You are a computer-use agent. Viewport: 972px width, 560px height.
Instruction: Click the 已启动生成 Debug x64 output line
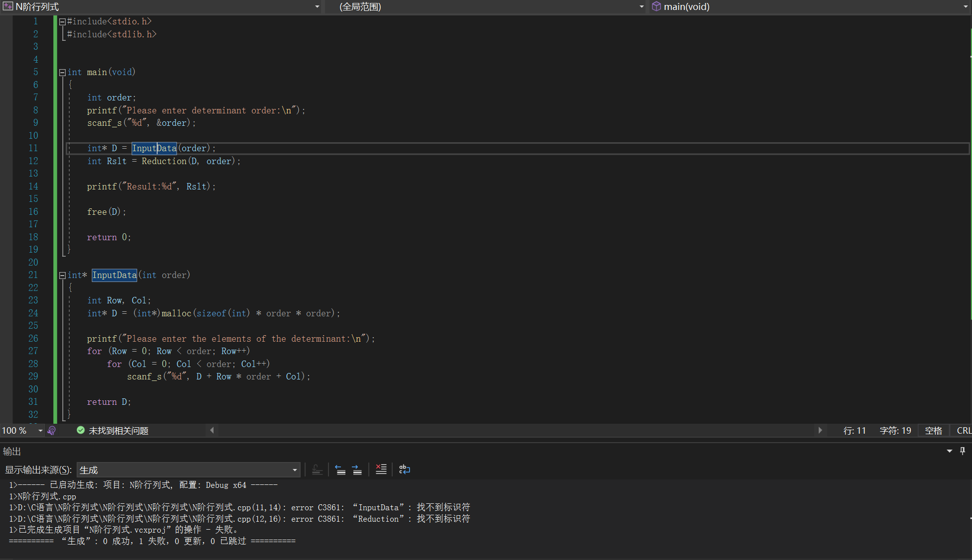143,485
